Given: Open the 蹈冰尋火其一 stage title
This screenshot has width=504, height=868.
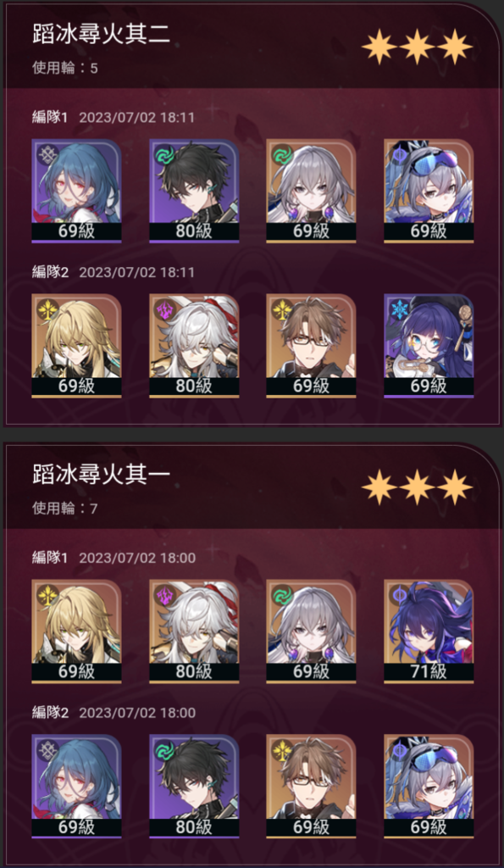Looking at the screenshot, I should point(101,475).
